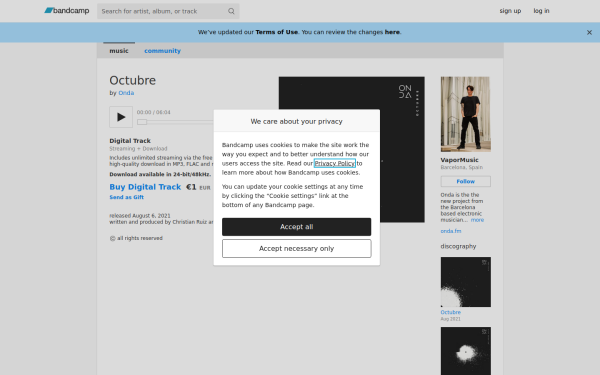Click the 'discography' heading
Viewport: 600px width, 375px height.
point(458,246)
